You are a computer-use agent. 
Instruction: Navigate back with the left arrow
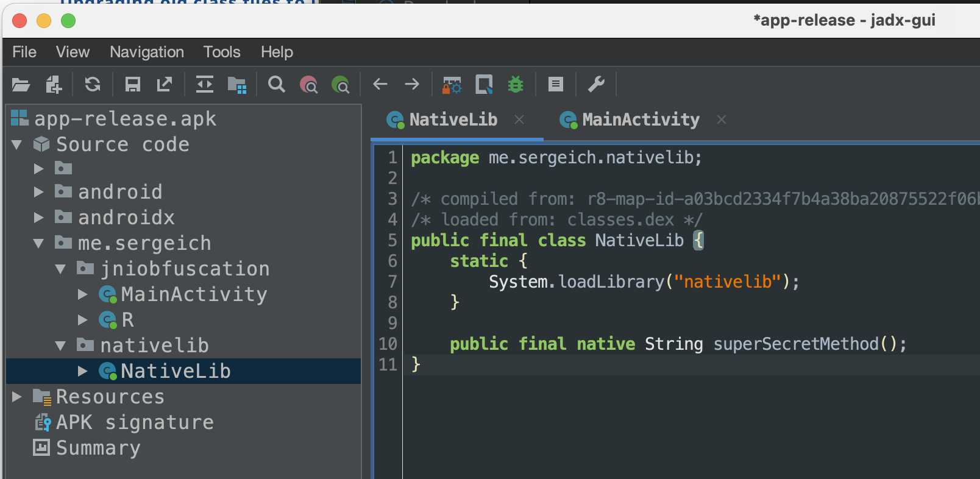[x=380, y=85]
